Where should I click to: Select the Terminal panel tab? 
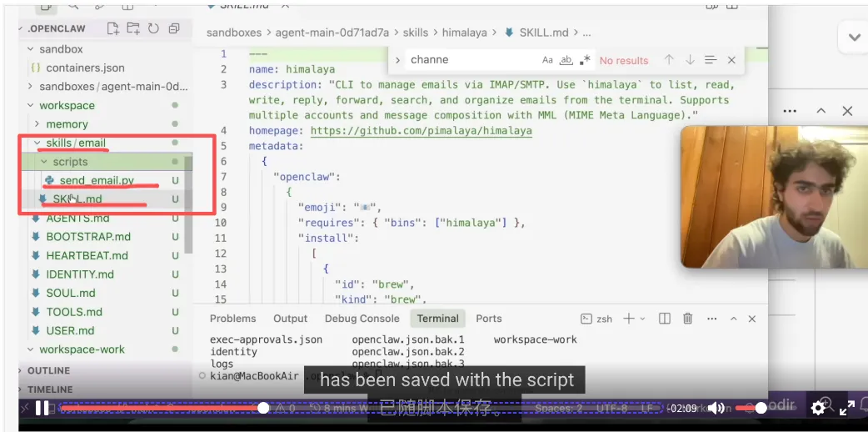(x=438, y=319)
